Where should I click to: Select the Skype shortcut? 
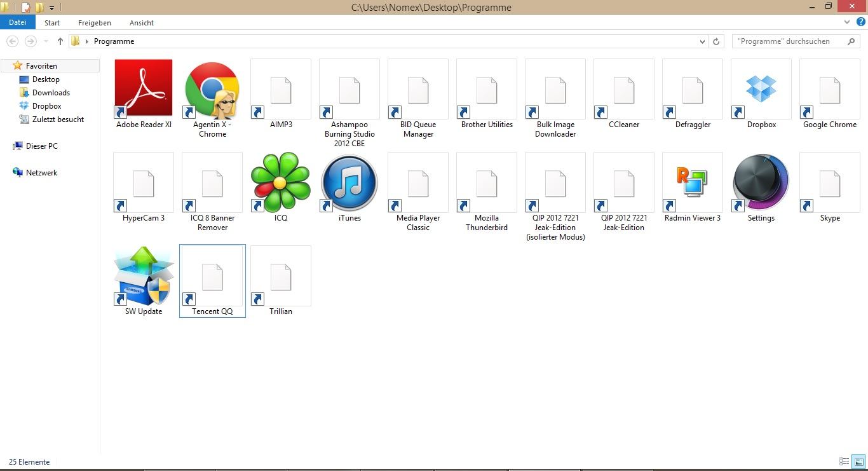pos(830,188)
